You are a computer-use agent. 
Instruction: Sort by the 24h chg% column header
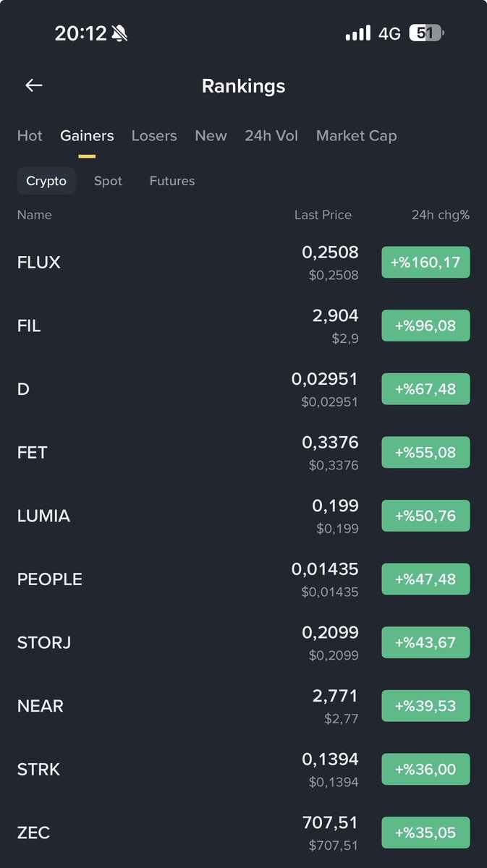(441, 215)
